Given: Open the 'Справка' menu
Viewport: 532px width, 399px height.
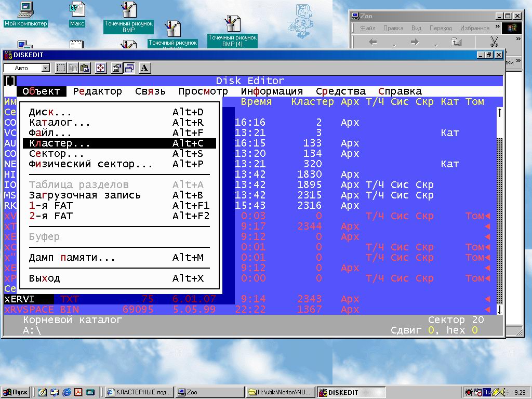Looking at the screenshot, I should (400, 91).
